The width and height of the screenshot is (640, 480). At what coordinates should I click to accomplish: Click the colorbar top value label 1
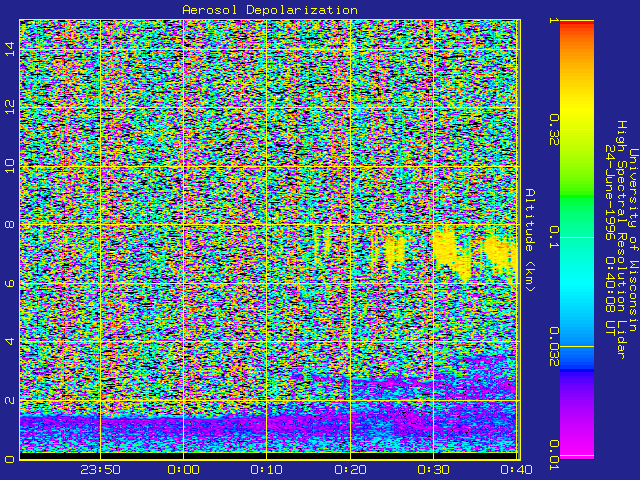point(553,20)
